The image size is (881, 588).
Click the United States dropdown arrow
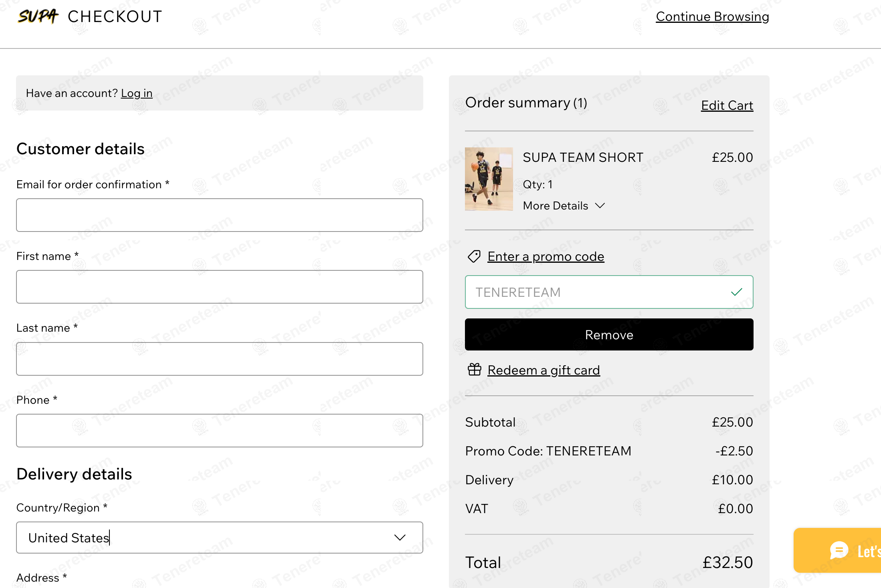coord(400,538)
